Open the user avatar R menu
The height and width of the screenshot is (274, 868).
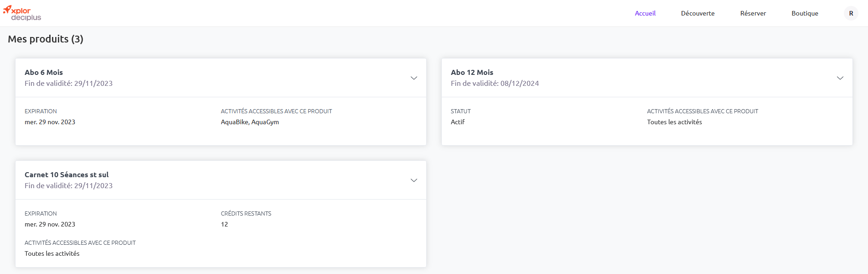coord(851,13)
